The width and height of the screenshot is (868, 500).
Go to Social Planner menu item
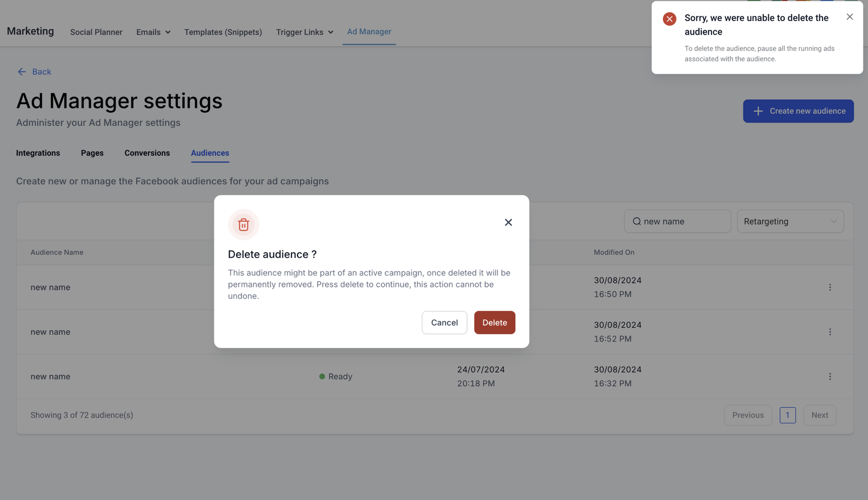coord(96,32)
